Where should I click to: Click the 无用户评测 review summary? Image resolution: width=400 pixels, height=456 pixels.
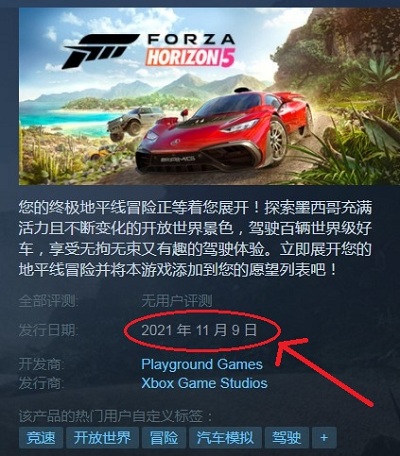(x=177, y=301)
